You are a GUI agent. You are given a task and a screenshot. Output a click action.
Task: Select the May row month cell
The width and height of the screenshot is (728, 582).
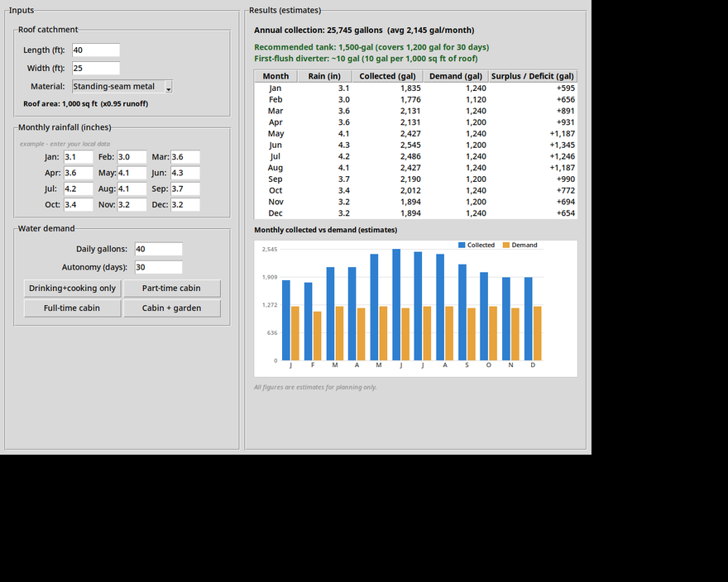(275, 134)
